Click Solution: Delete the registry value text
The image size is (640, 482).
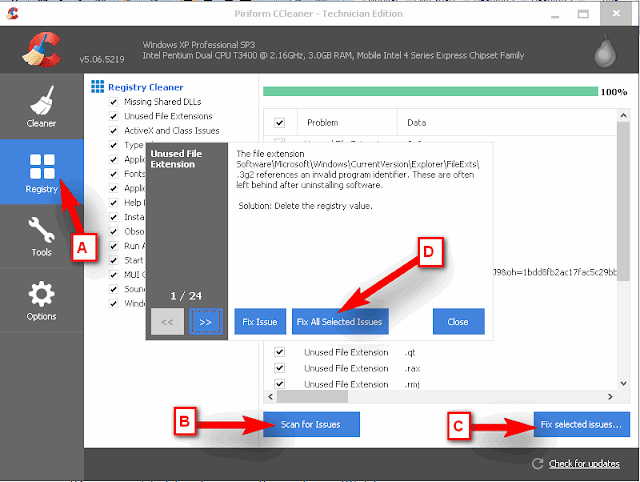tap(305, 206)
